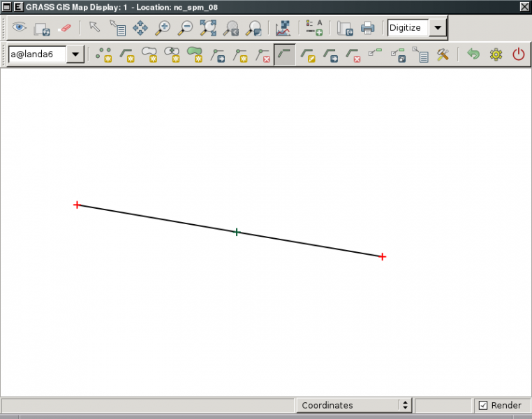Quit digitizer with red power icon
The height and width of the screenshot is (419, 532).
click(x=518, y=54)
